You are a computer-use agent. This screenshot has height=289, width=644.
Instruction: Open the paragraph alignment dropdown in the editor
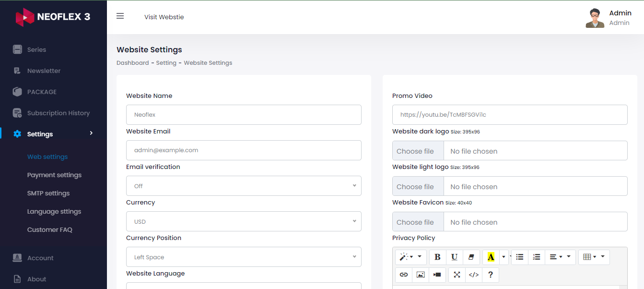point(560,257)
